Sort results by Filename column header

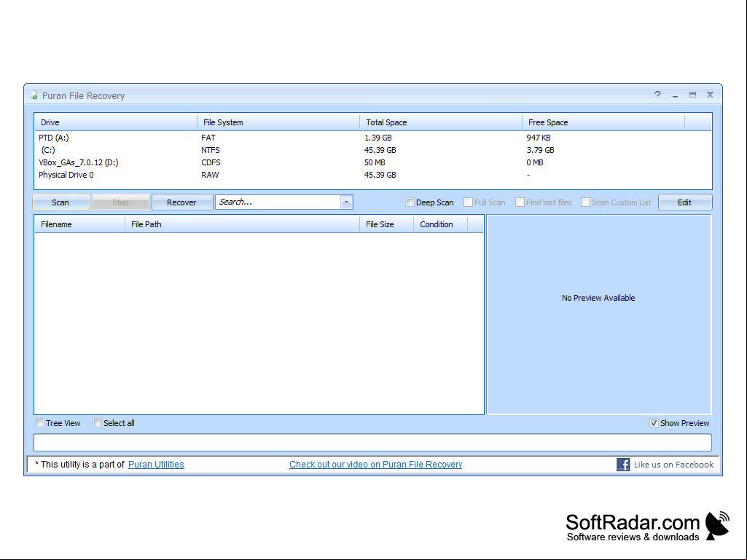point(79,224)
